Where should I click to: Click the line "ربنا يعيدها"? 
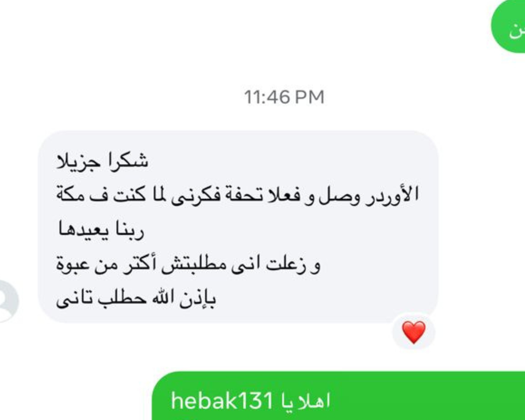(101, 230)
